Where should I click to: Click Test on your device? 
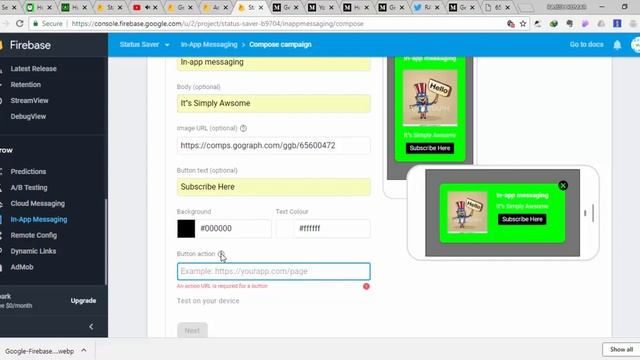click(x=208, y=301)
